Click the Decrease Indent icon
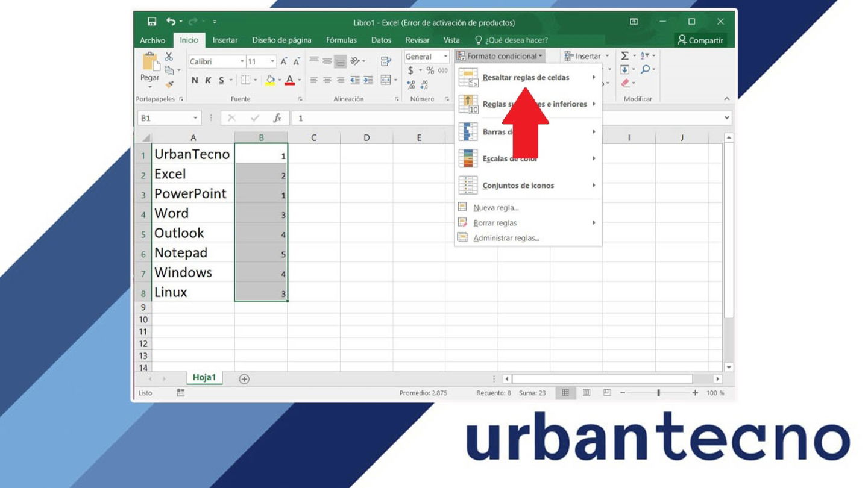 click(355, 80)
